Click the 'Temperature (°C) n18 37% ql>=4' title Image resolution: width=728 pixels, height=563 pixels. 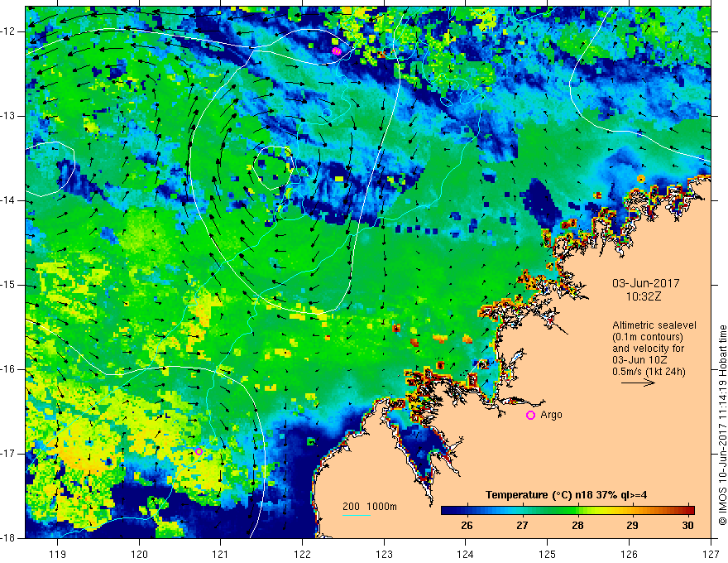tap(567, 495)
